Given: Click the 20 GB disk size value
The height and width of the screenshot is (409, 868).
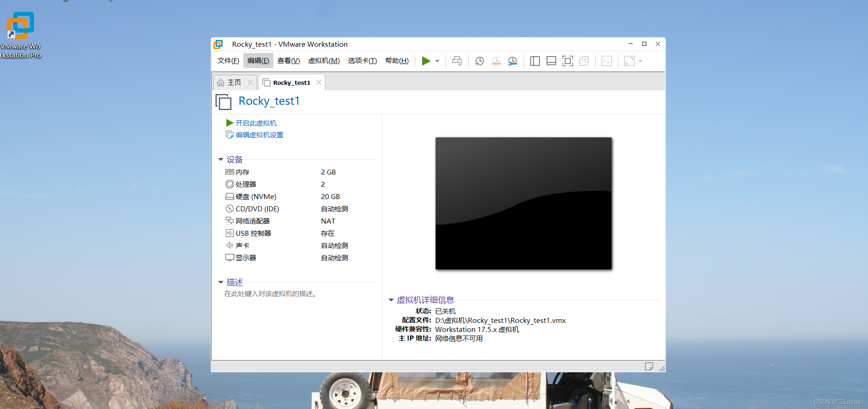Looking at the screenshot, I should (x=330, y=197).
